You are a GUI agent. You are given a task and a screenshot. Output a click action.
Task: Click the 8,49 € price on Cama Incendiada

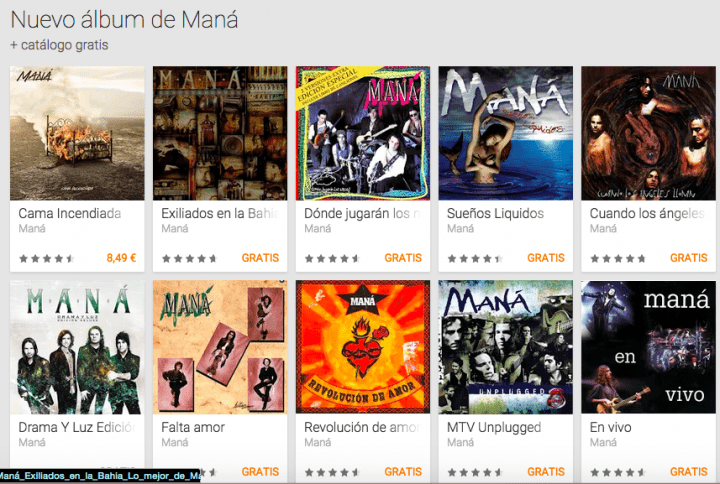point(121,258)
